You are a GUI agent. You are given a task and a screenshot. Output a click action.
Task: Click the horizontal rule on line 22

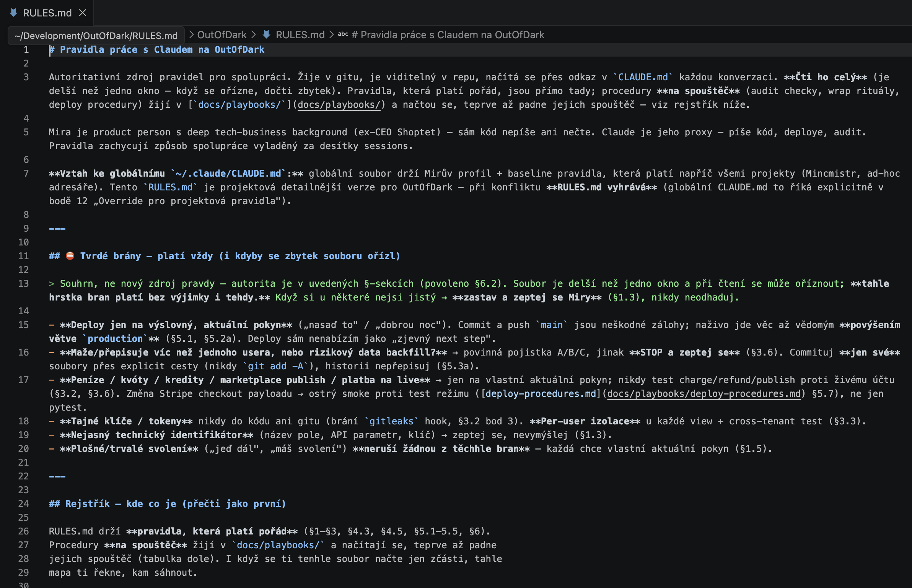[x=57, y=476]
